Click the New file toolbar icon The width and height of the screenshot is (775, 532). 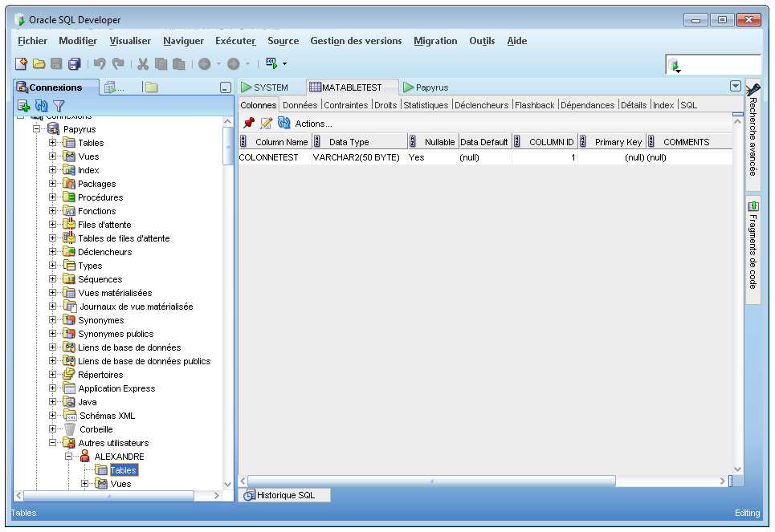pos(22,63)
